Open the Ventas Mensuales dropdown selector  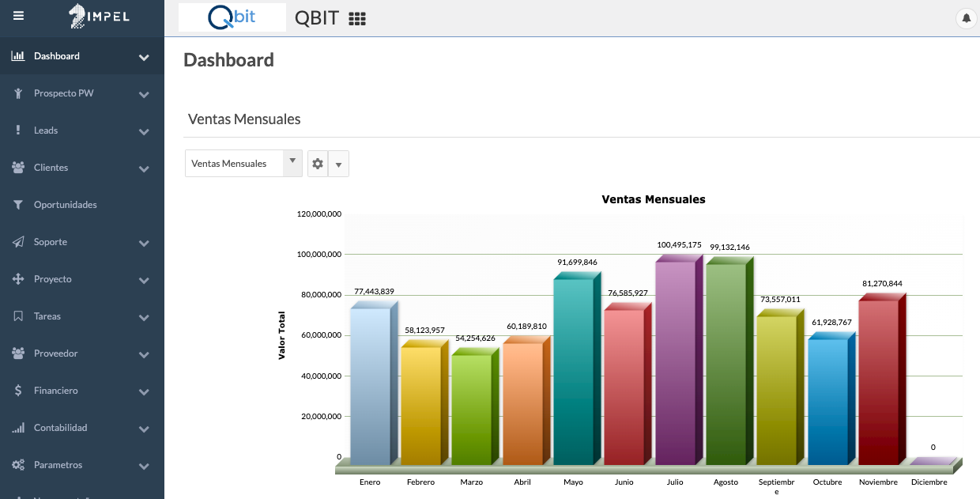pos(243,164)
